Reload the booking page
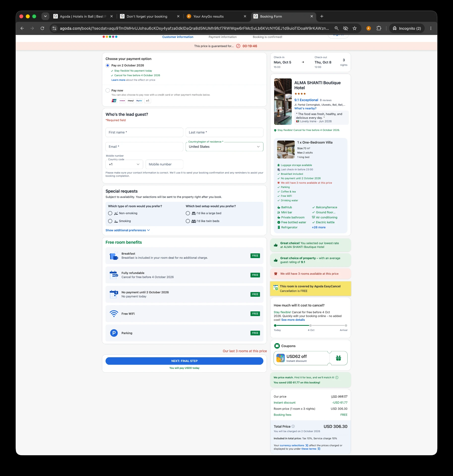 click(42, 28)
